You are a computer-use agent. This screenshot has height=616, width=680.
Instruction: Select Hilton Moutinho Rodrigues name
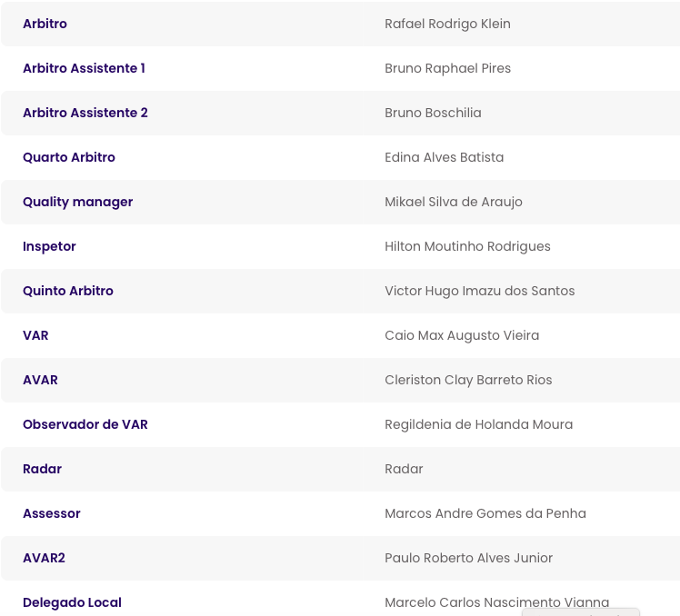pos(467,246)
